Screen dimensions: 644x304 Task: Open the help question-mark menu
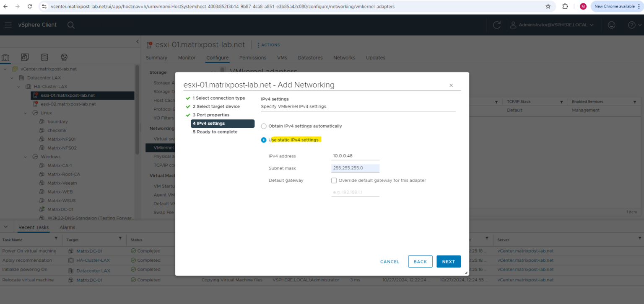click(631, 25)
